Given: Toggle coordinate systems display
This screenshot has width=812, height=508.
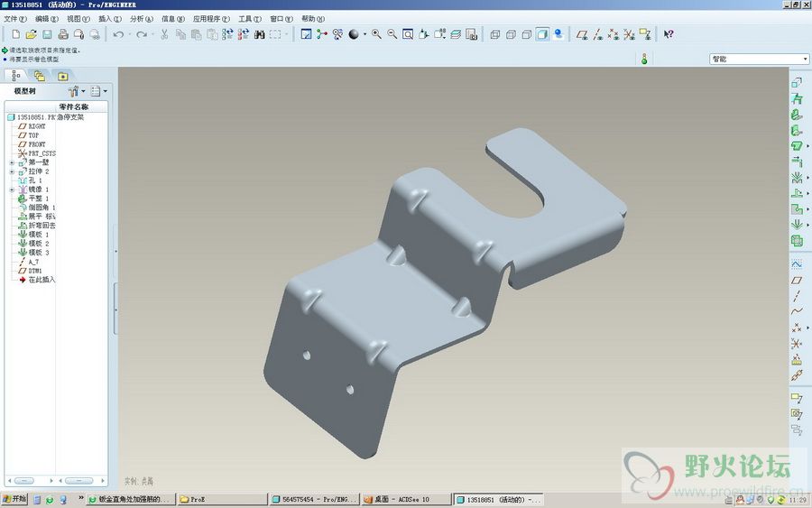Looking at the screenshot, I should (629, 34).
